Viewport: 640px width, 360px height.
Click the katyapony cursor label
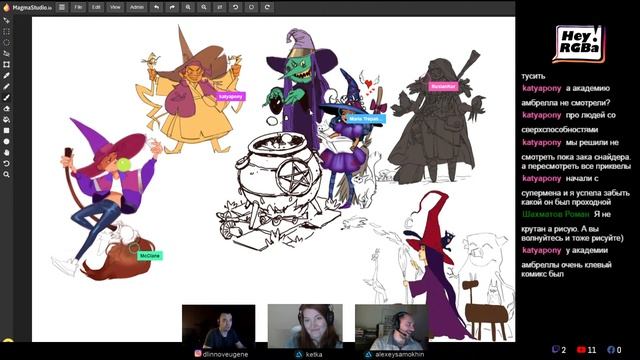click(231, 97)
